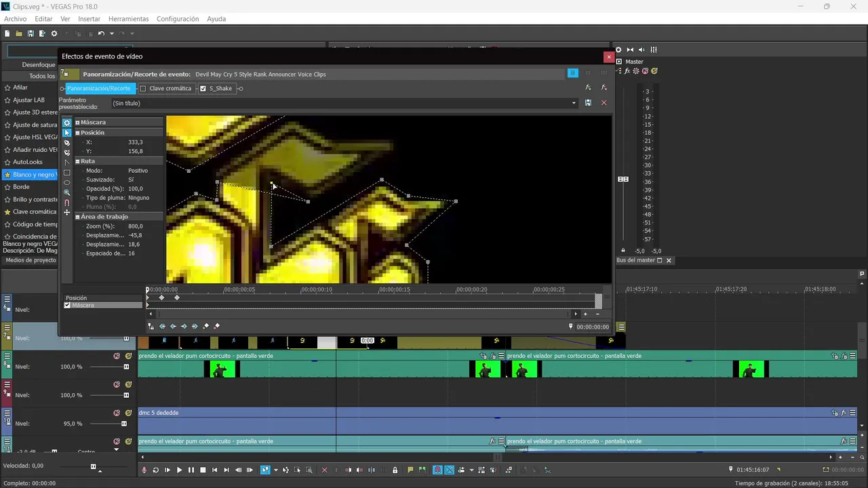This screenshot has width=868, height=488.
Task: Click the record microphone button
Action: pos(144,470)
